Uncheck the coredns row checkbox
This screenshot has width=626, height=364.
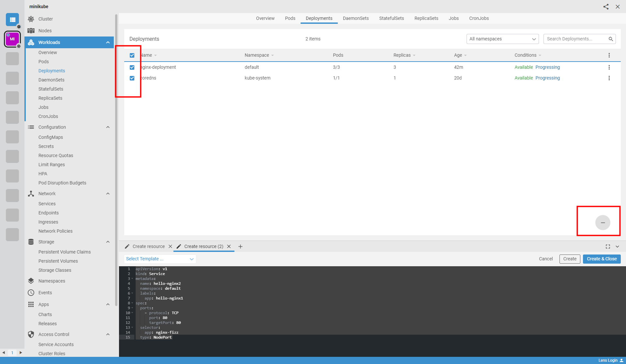pos(132,78)
